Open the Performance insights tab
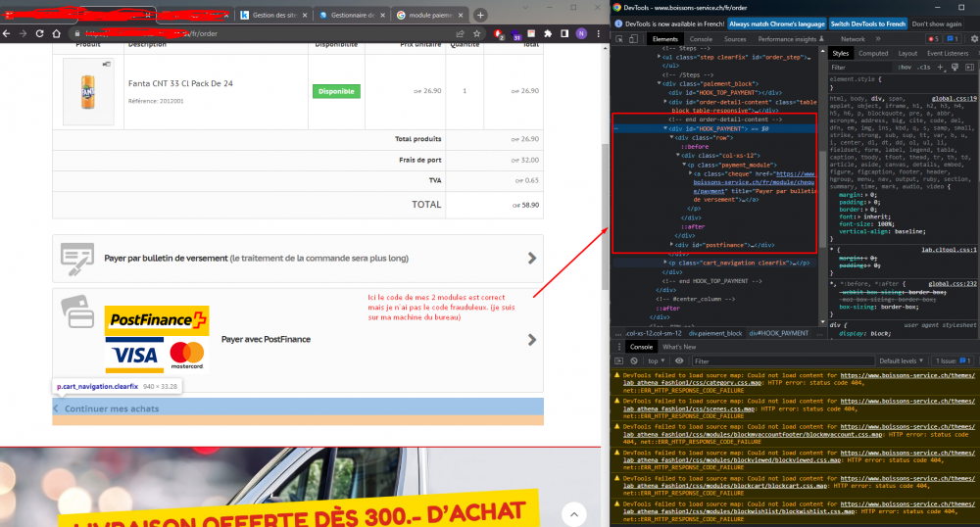Viewport: 980px width, 527px height. [791, 39]
